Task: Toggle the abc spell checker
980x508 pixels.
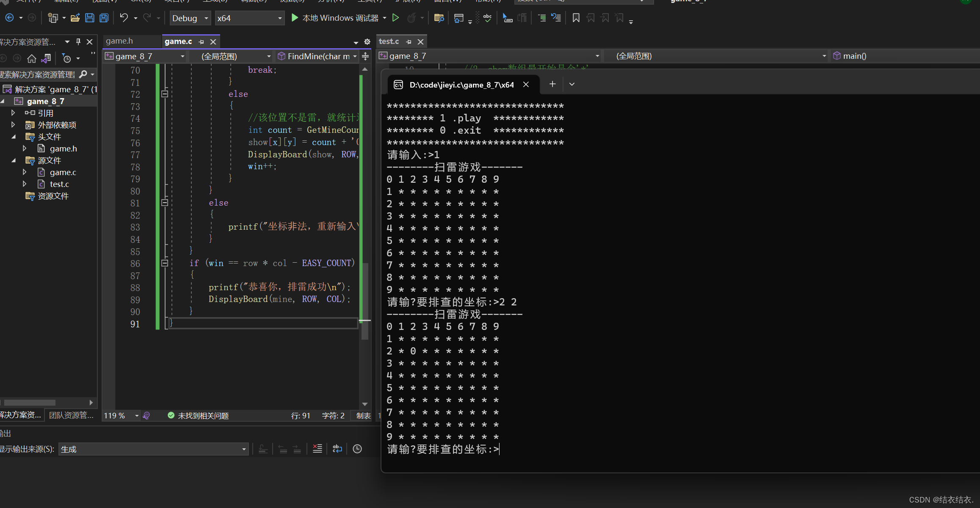Action: click(x=488, y=18)
